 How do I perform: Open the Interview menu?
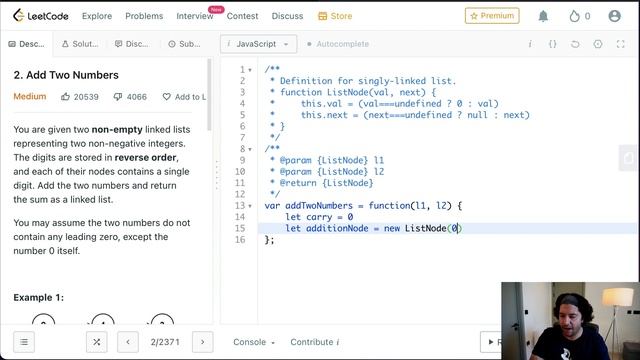(x=195, y=16)
